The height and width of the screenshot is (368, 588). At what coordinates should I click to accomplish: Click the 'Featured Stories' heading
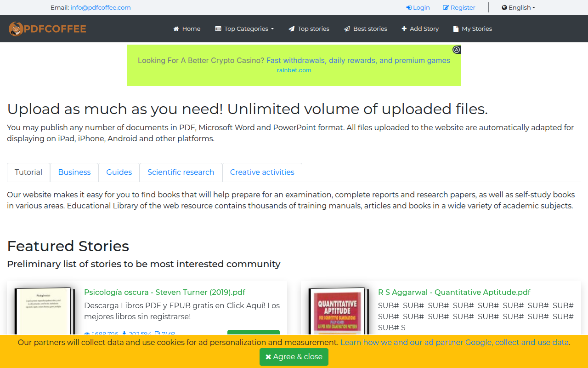[x=68, y=246]
